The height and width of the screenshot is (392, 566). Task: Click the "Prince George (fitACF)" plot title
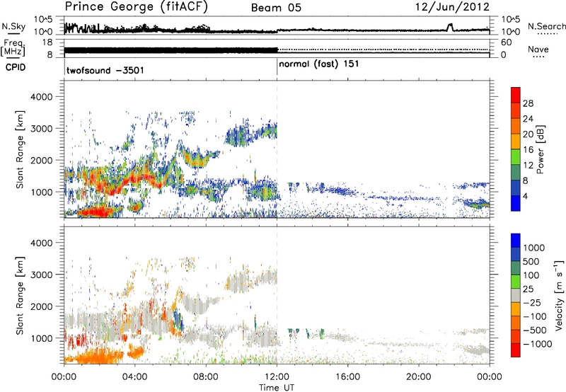(137, 6)
